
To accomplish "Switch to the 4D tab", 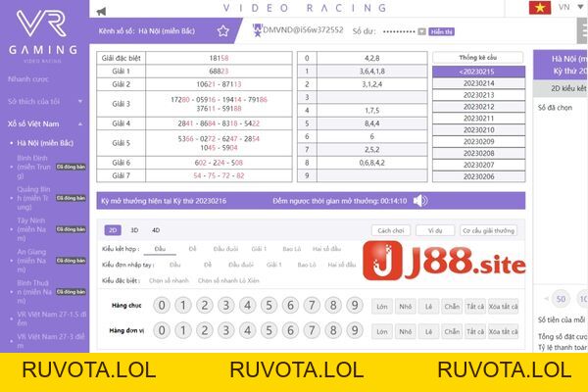I will [x=156, y=230].
